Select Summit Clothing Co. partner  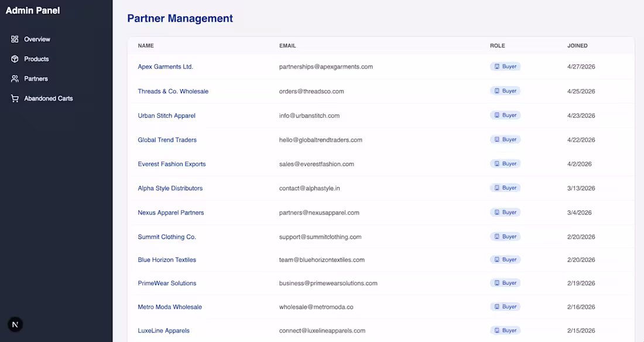click(167, 237)
